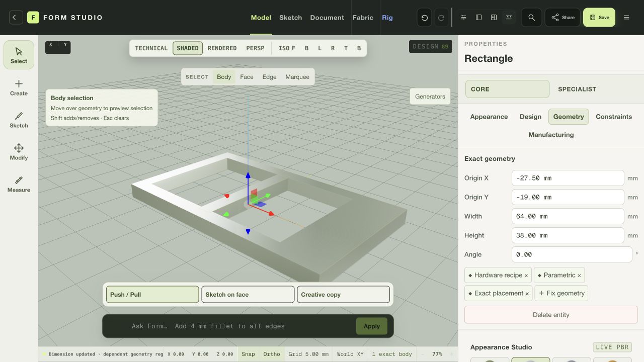Open search with the magnifier icon
This screenshot has width=644, height=362.
click(x=531, y=18)
